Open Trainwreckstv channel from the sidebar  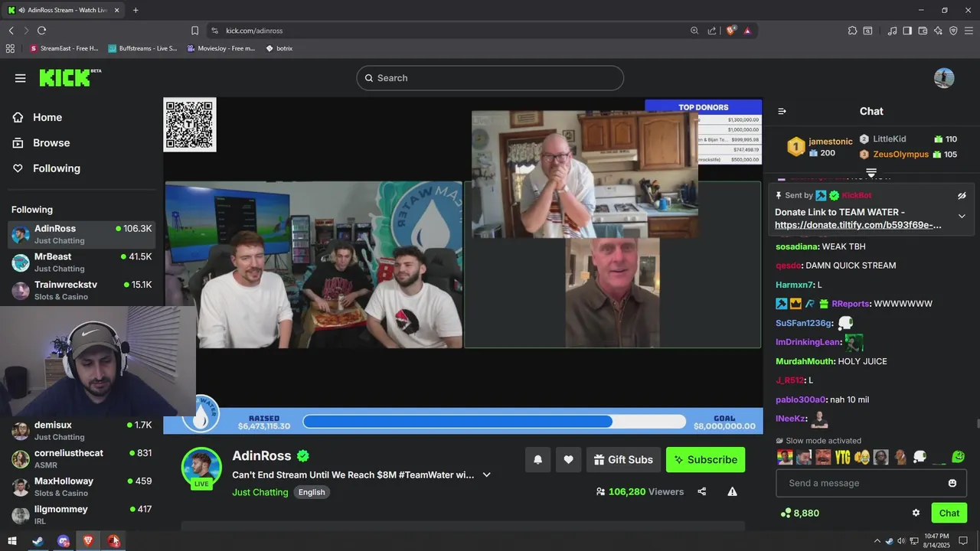click(82, 290)
